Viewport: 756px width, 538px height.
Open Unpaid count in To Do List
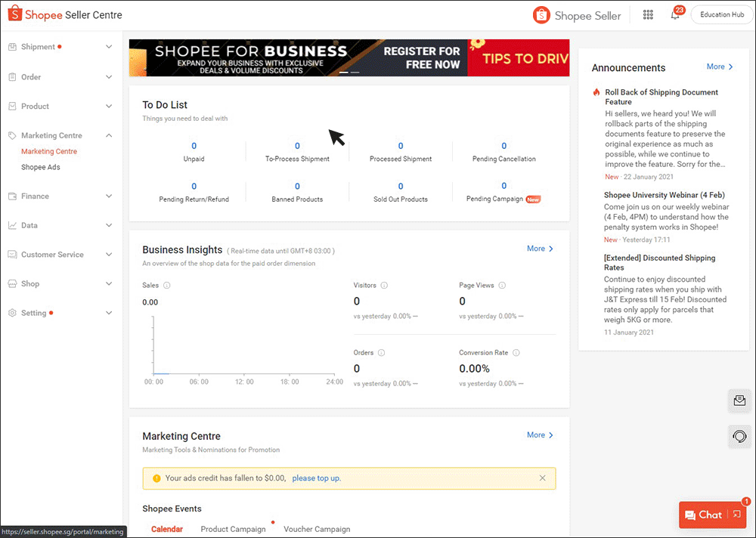click(194, 146)
